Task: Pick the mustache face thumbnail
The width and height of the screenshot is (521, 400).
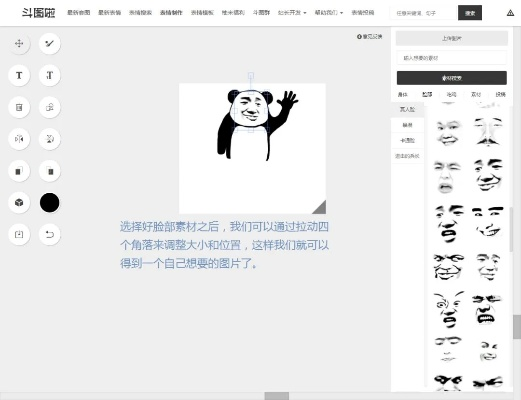Action: point(488,131)
